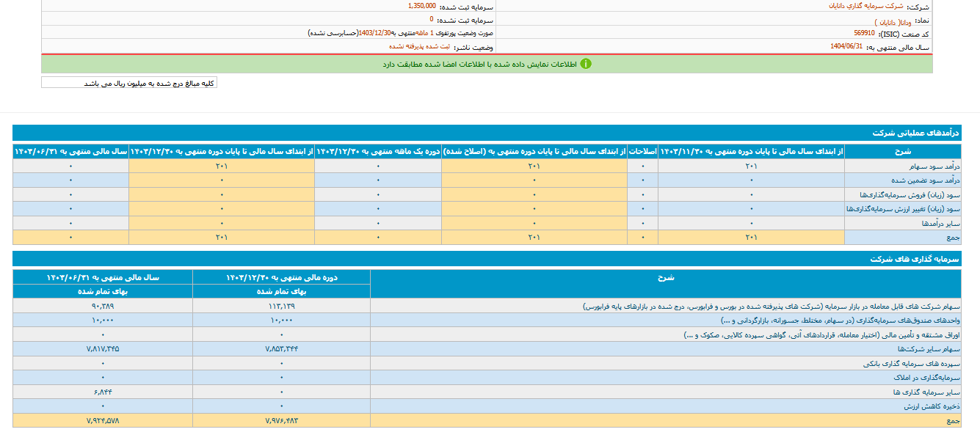Click the ISIC industry code 569910
The height and width of the screenshot is (443, 980).
864,34
